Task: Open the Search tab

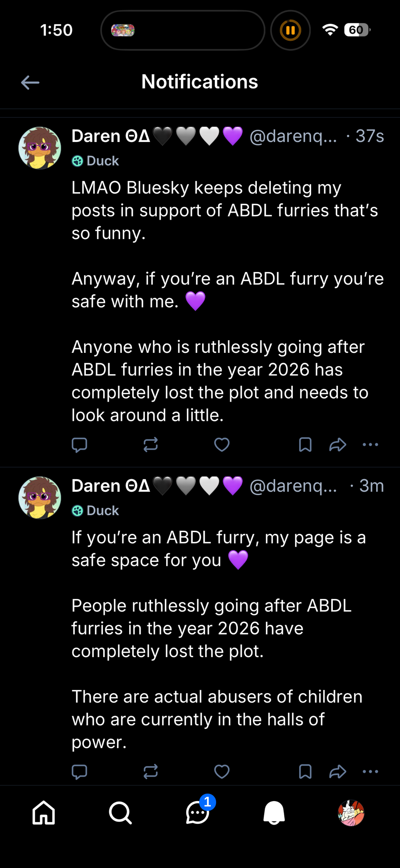Action: (120, 812)
